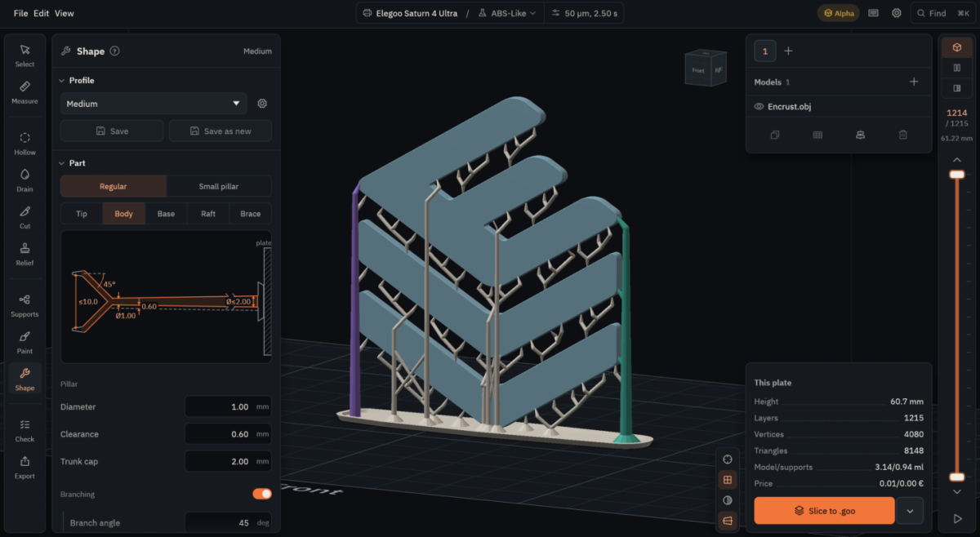Open the Medium profile dropdown

154,104
